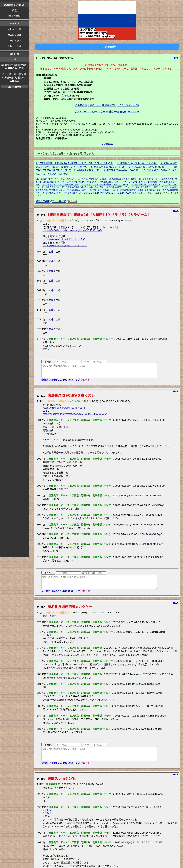The width and height of the screenshot is (183, 868).
Task: Open 朝日新聞社 情報漏洩事件 被害者の会掲示板 link
Action: point(14,67)
